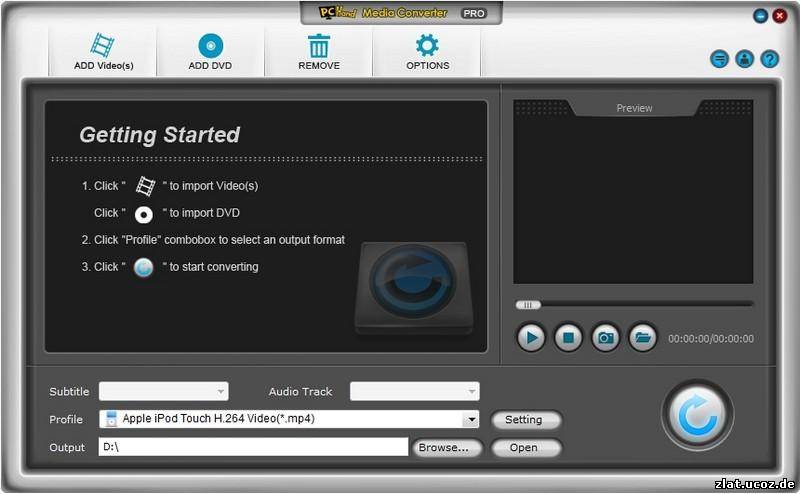The height and width of the screenshot is (494, 800).
Task: Click the Open output folder button
Action: [526, 448]
